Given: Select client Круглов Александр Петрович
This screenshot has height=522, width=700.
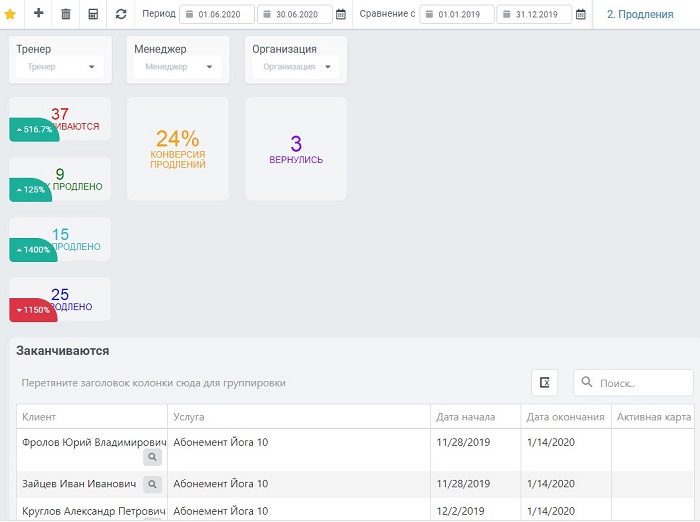Looking at the screenshot, I should 94,511.
